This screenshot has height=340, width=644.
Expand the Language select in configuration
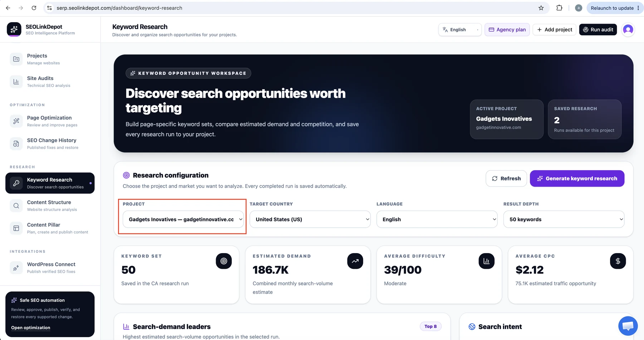click(437, 219)
